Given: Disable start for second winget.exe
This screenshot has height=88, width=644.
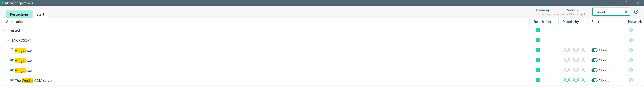Looking at the screenshot, I should [x=594, y=60].
